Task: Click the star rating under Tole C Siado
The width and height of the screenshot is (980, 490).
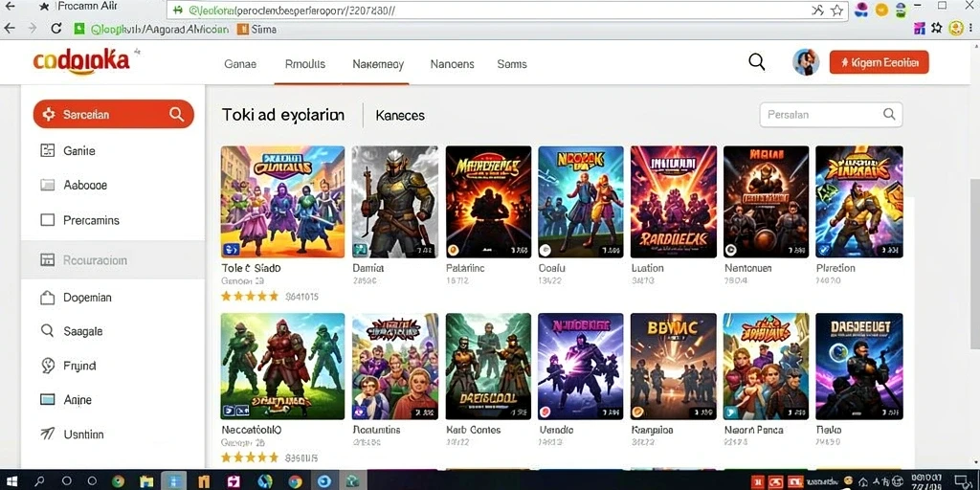Action: coord(250,297)
